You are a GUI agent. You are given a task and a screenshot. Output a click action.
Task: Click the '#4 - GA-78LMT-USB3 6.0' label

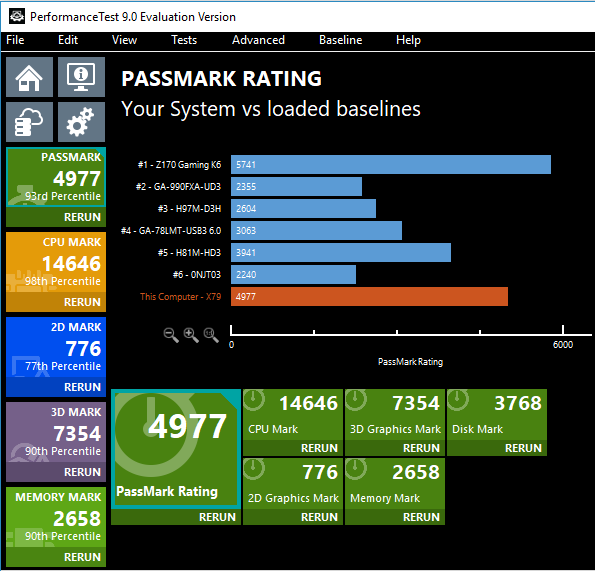(171, 231)
